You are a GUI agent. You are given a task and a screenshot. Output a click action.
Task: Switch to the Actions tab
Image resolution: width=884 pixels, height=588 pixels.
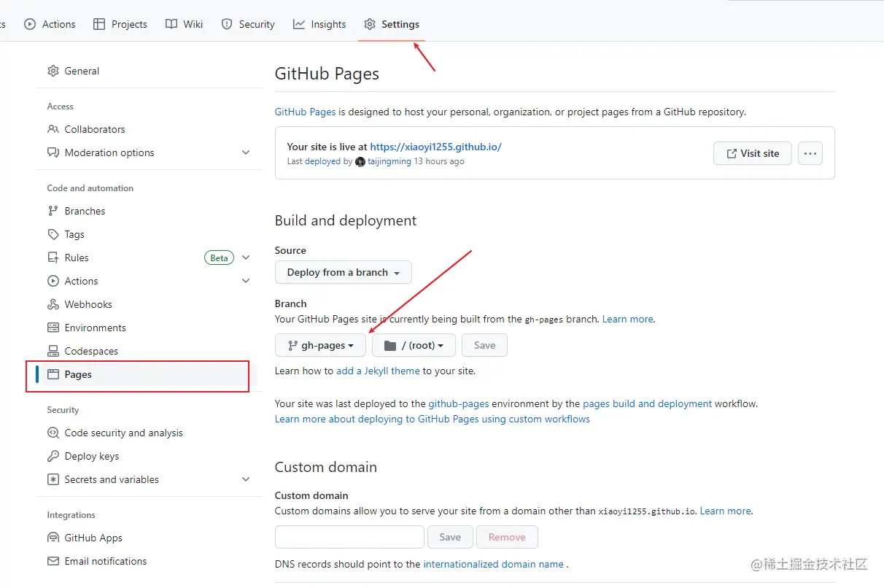[50, 24]
